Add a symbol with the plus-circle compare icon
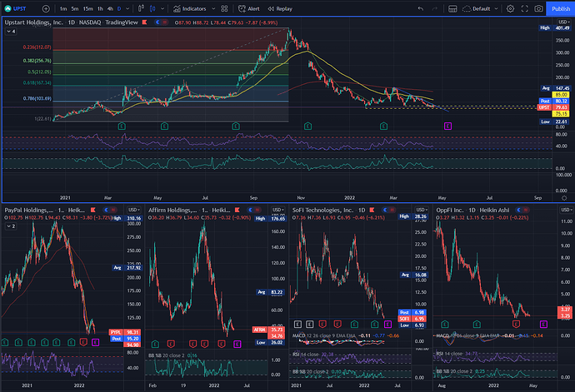Image resolution: width=575 pixels, height=392 pixels. 46,8
